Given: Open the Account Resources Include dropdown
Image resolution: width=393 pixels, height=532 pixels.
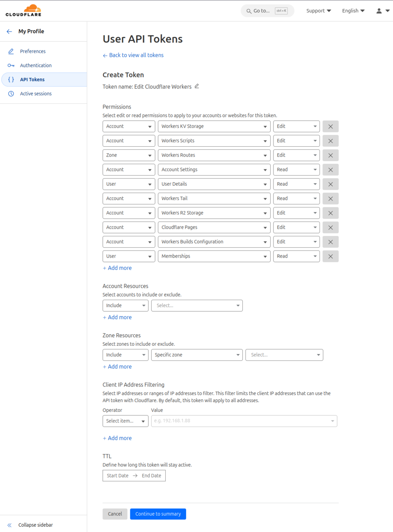Looking at the screenshot, I should click(x=125, y=305).
